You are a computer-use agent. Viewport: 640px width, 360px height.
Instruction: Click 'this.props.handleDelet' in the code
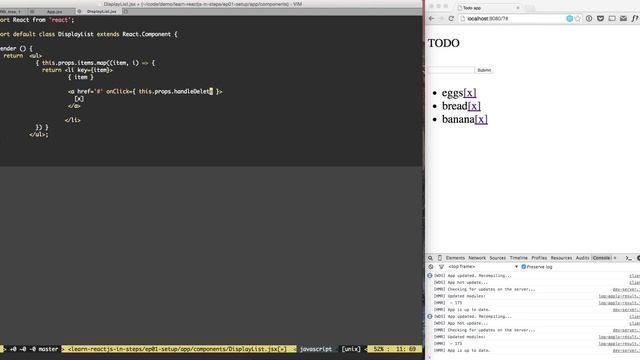[176, 91]
